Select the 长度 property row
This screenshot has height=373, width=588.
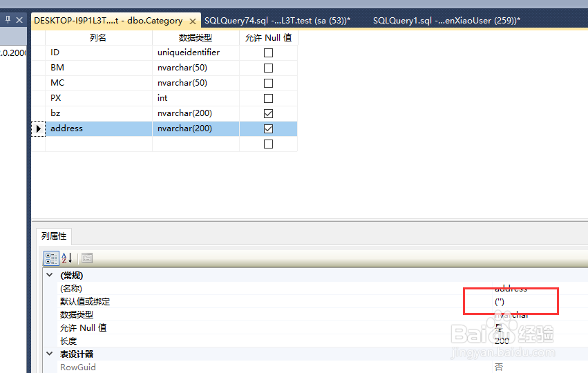pos(323,341)
